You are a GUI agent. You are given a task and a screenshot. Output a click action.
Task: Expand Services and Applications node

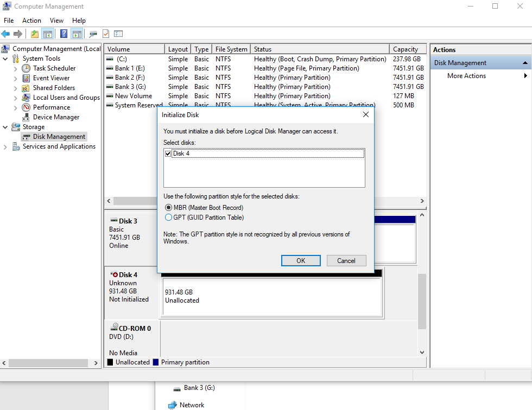point(5,146)
